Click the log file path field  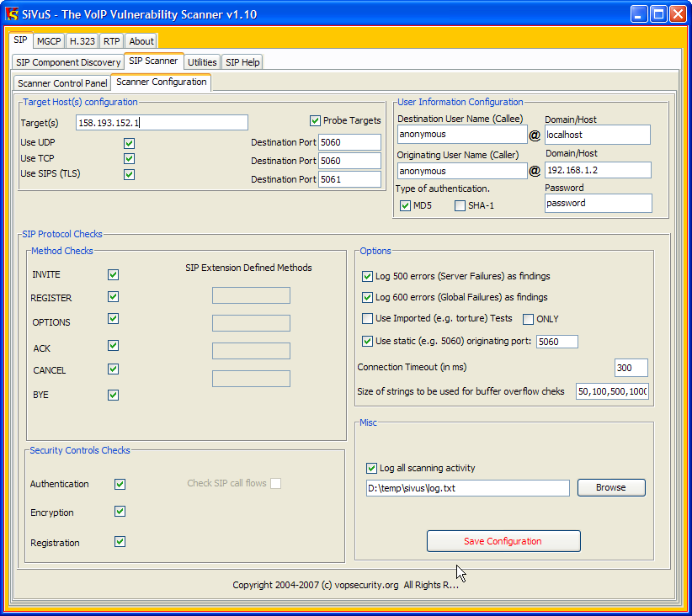click(x=468, y=488)
